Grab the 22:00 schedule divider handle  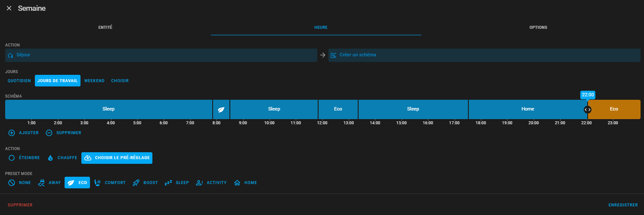click(x=588, y=110)
